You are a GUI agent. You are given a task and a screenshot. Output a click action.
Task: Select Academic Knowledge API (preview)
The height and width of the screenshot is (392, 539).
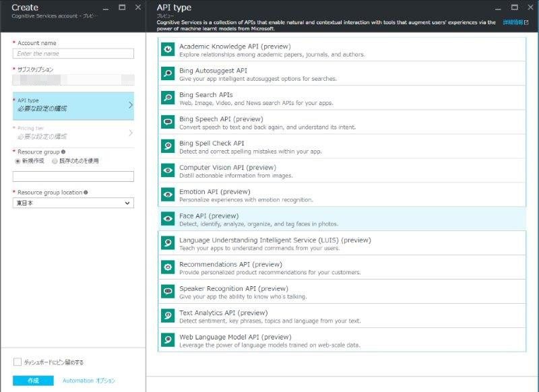[x=342, y=49]
